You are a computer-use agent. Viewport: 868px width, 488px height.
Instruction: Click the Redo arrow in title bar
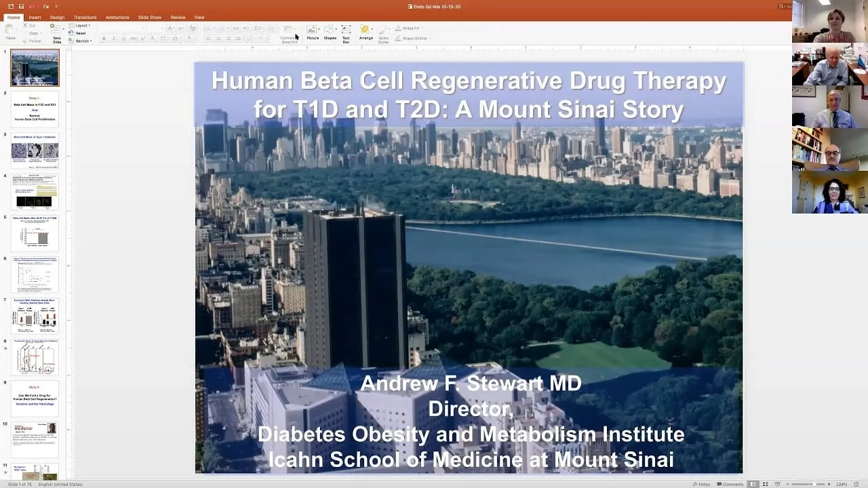[46, 6]
